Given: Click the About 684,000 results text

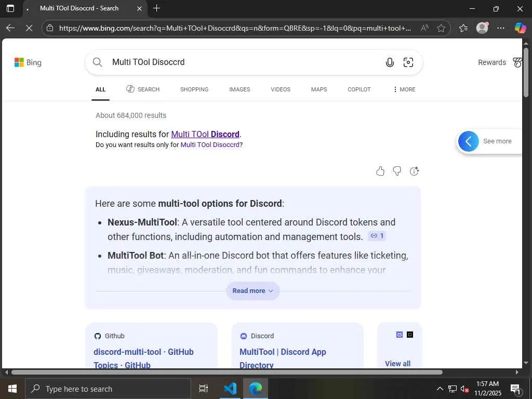Looking at the screenshot, I should point(131,115).
